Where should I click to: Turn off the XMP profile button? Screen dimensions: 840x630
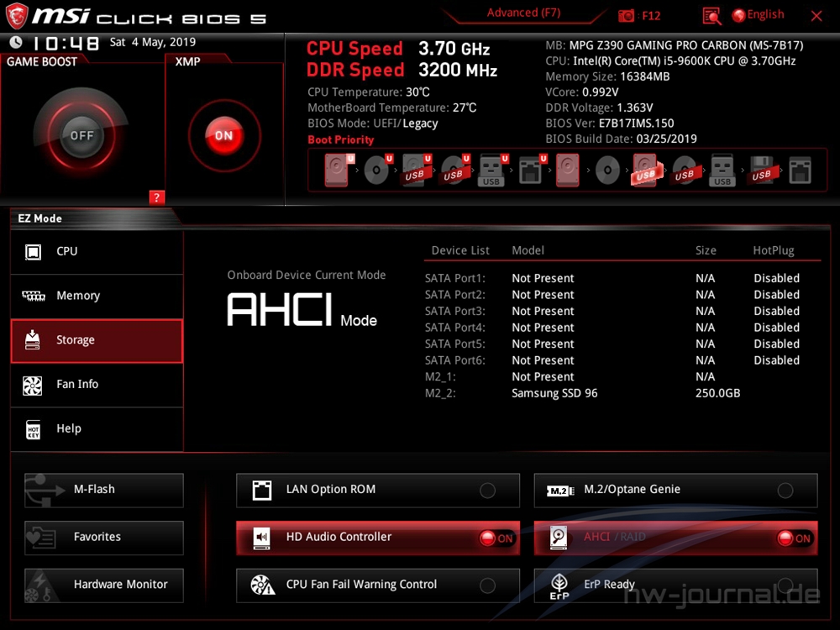click(x=223, y=135)
